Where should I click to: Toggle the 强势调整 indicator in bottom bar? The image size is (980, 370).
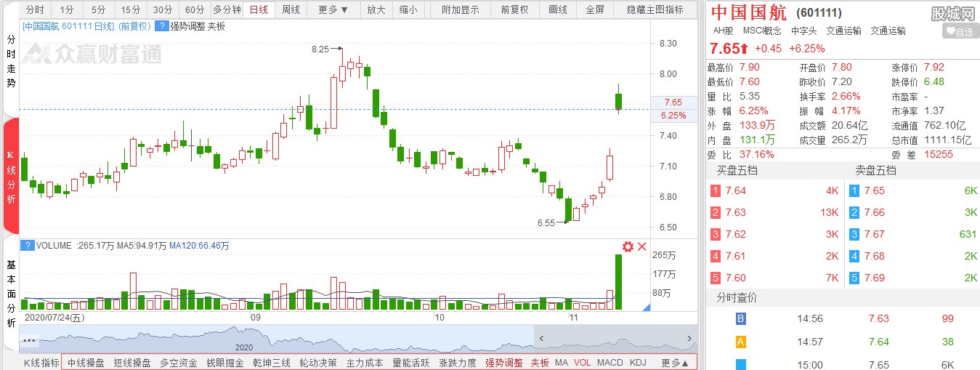click(504, 363)
